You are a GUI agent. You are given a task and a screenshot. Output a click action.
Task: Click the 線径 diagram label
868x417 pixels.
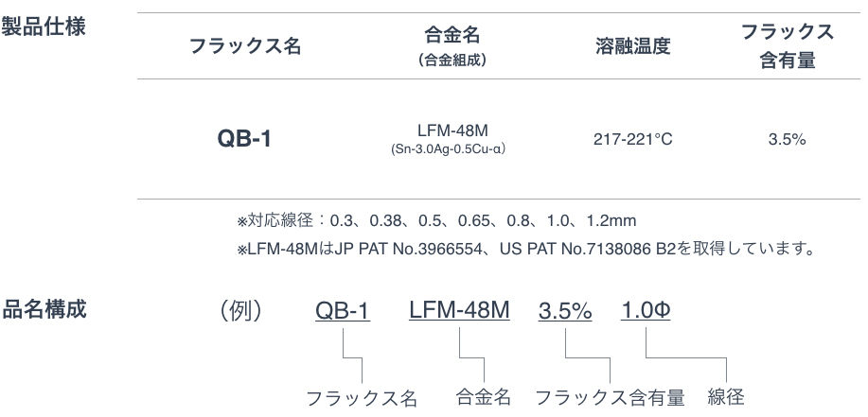click(726, 396)
